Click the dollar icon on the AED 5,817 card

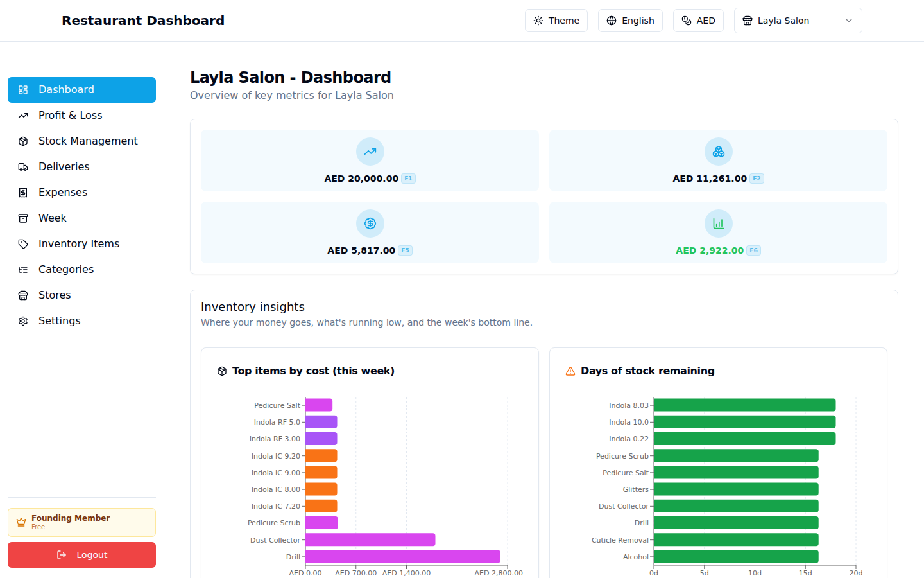(x=370, y=223)
